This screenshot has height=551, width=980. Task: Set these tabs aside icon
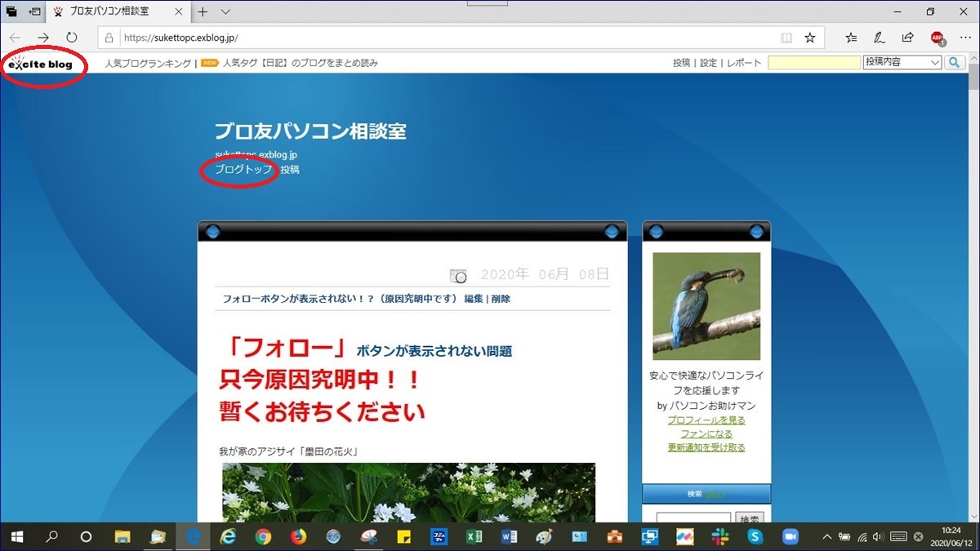(35, 11)
